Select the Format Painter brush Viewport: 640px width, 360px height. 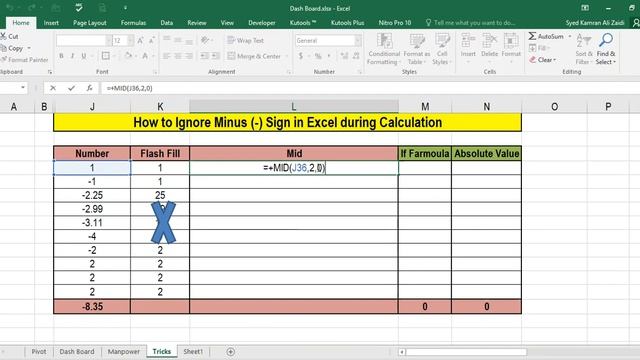pos(4,60)
